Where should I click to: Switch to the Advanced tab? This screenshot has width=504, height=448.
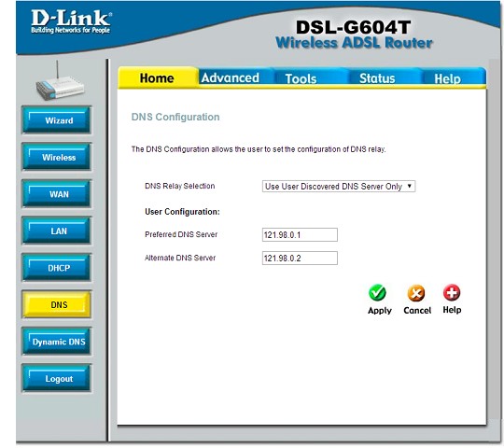coord(231,77)
